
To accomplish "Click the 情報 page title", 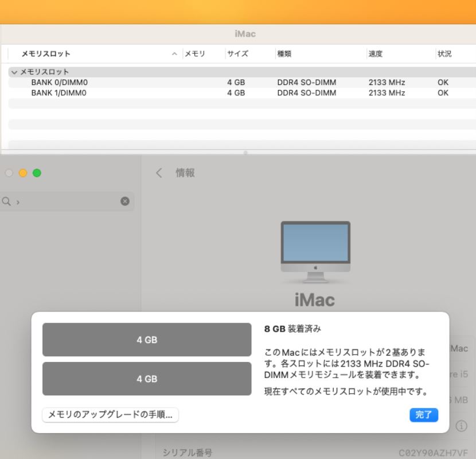I will click(x=185, y=173).
